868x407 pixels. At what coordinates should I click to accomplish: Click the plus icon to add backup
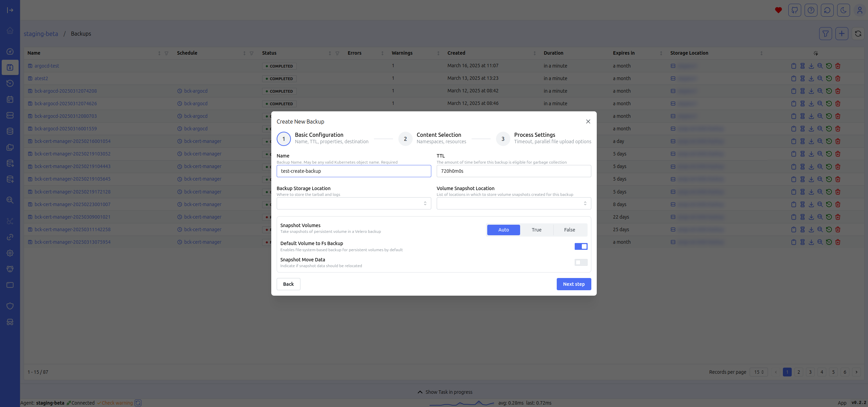pos(842,34)
